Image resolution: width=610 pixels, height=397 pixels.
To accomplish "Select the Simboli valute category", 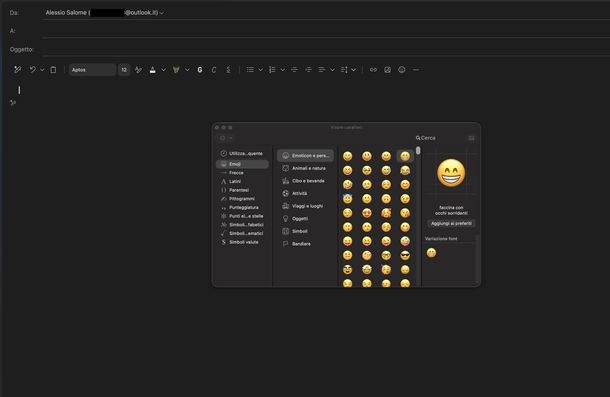I will coord(242,242).
